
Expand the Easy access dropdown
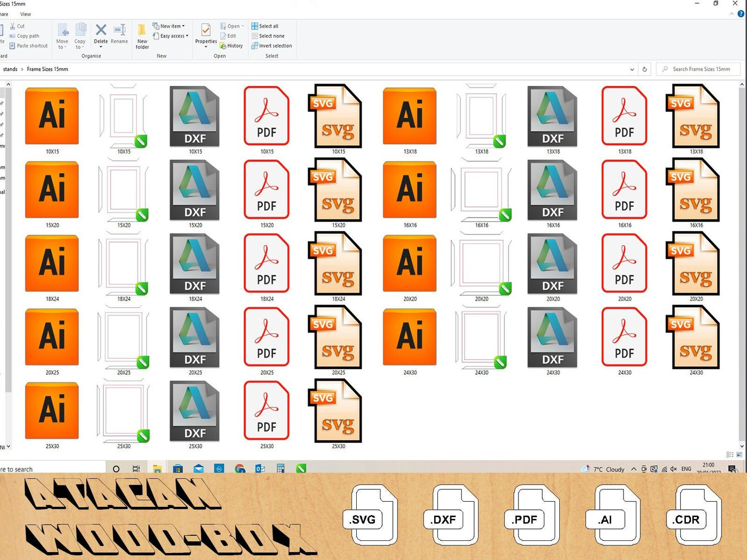(171, 36)
